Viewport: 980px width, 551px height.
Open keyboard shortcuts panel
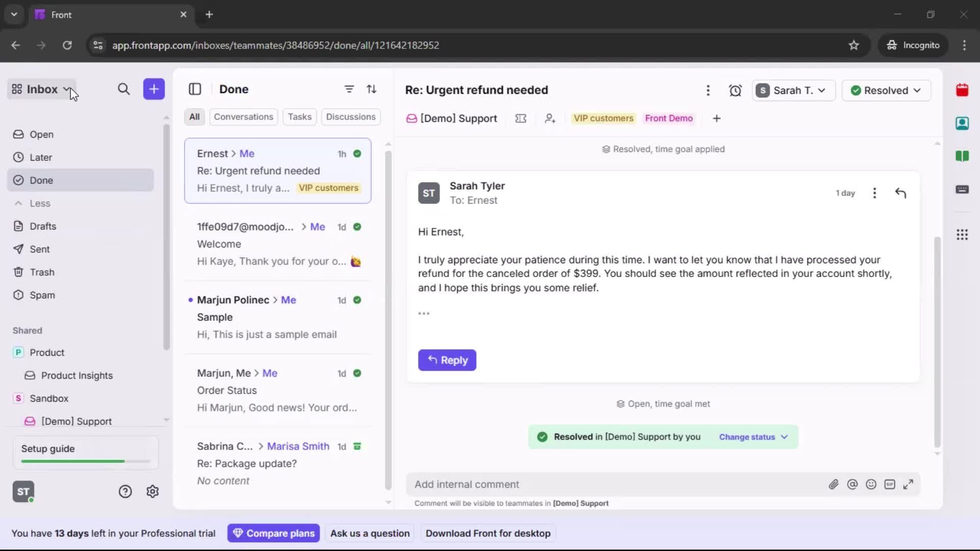963,189
